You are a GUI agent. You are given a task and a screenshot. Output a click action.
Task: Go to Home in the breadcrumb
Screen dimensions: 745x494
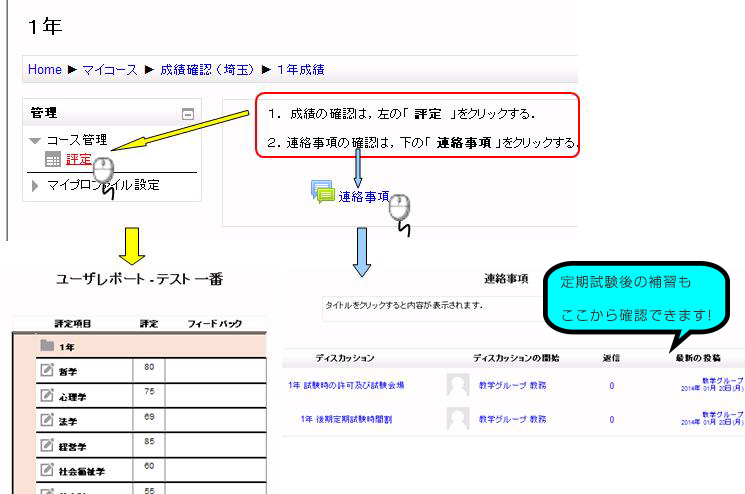[44, 70]
